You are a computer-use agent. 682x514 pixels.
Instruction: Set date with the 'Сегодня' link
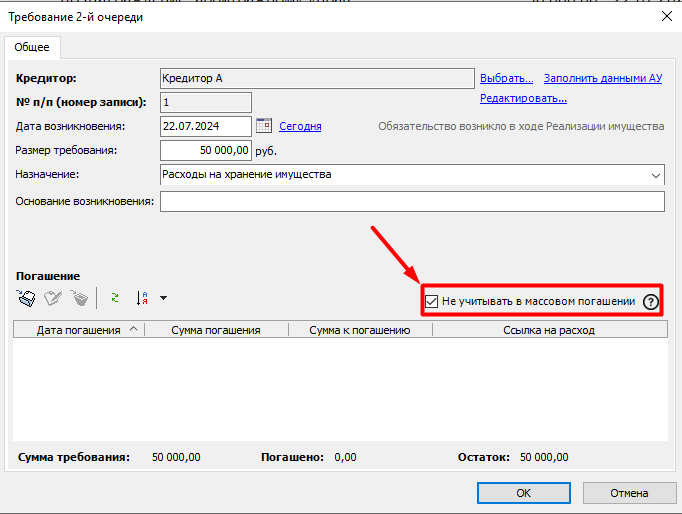point(300,126)
